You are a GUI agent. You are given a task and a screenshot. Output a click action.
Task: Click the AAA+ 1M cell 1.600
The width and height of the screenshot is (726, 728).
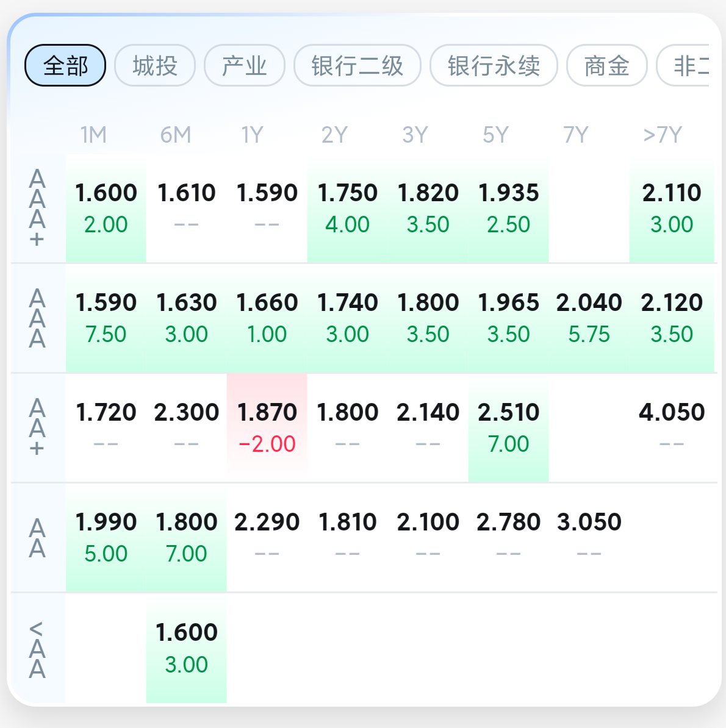pyautogui.click(x=106, y=209)
